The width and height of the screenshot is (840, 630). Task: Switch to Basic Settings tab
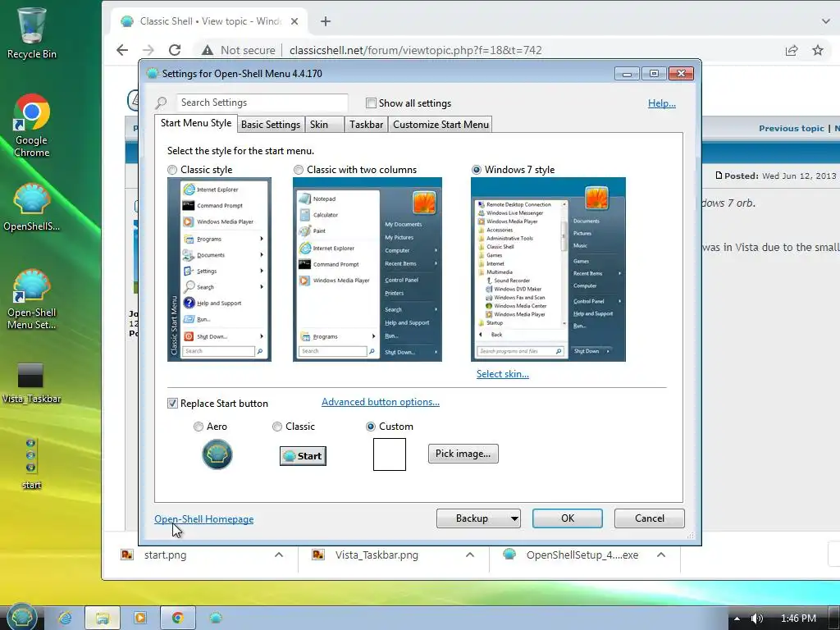click(271, 125)
